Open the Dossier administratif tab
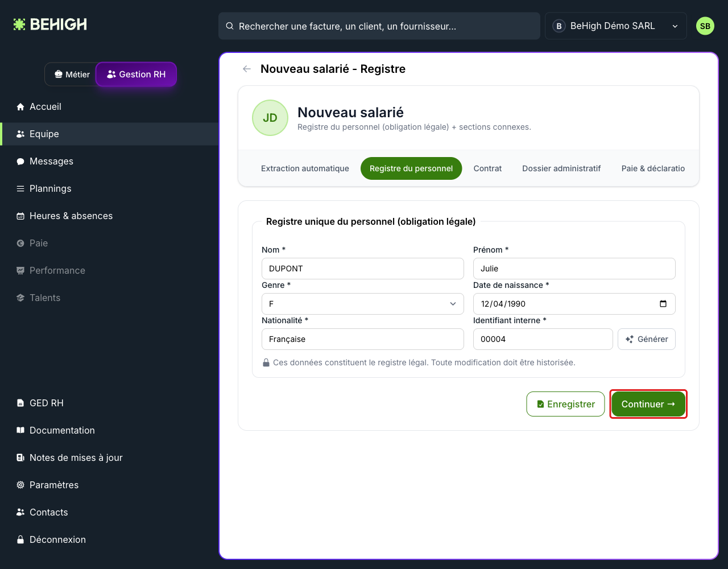This screenshot has height=569, width=728. pos(561,168)
